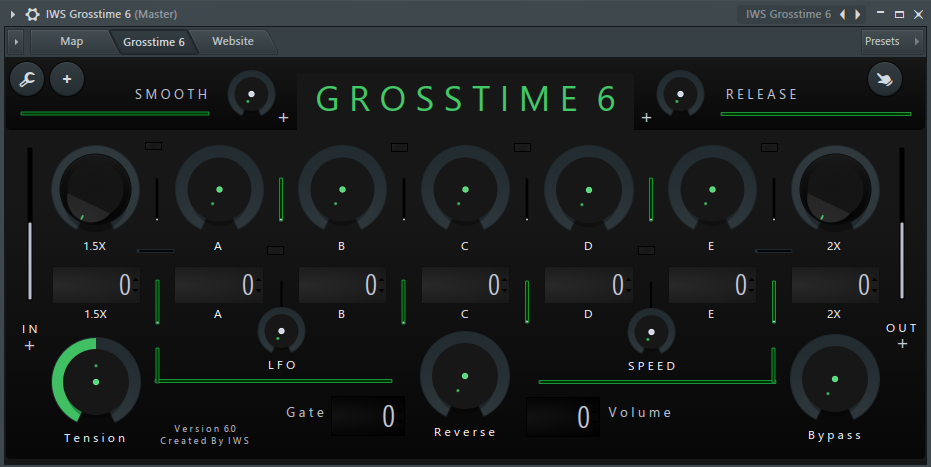Toggle the small indicator between B and C knobs
This screenshot has width=931, height=467.
(400, 147)
